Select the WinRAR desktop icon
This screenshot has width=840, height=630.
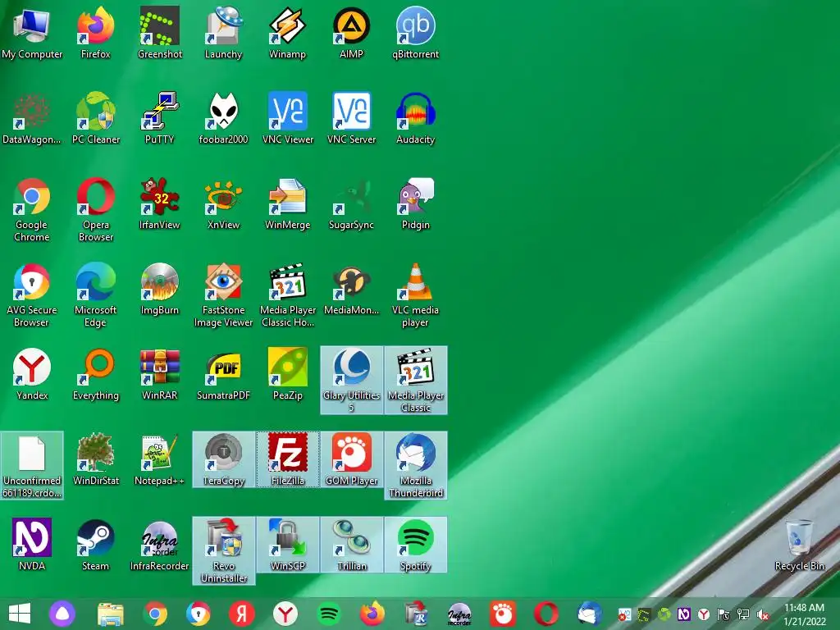coord(160,374)
